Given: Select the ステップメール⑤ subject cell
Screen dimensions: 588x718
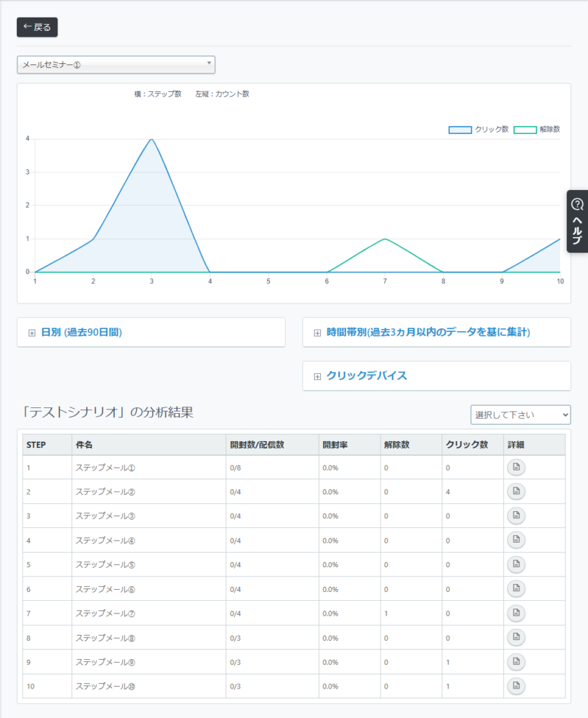Looking at the screenshot, I should tap(149, 564).
